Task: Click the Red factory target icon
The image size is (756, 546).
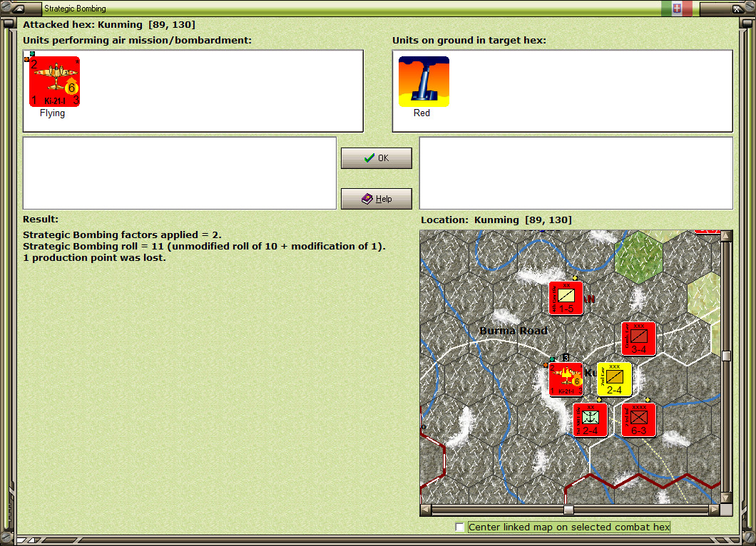Action: 424,81
